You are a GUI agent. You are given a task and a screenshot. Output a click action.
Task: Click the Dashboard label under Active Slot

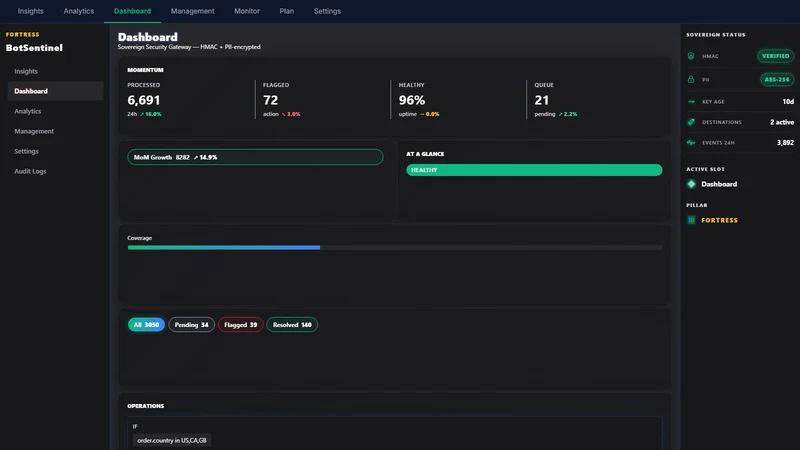[x=719, y=184]
